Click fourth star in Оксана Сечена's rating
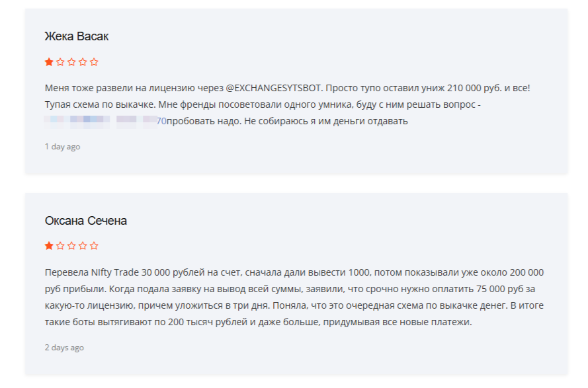This screenshot has width=588, height=388. coord(83,246)
